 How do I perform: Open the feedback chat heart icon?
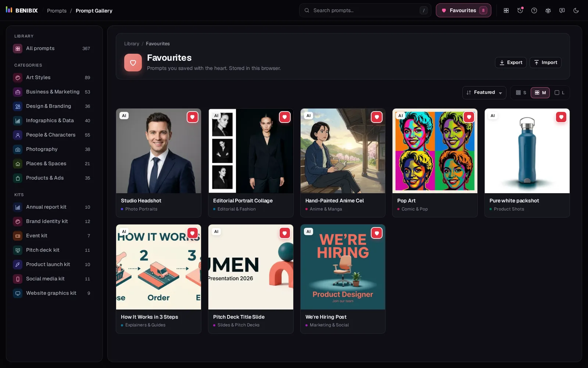pos(562,10)
